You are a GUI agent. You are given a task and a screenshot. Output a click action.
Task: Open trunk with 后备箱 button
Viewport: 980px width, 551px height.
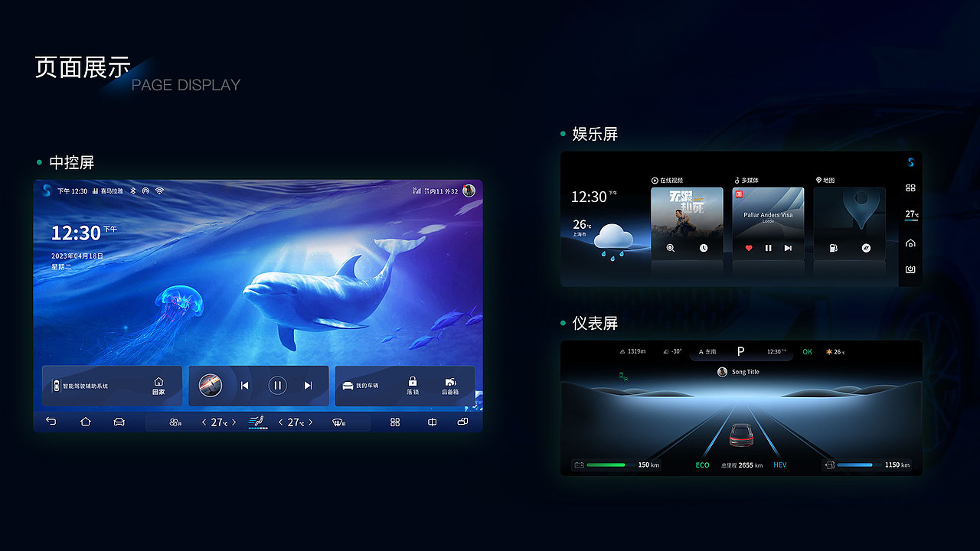click(x=450, y=386)
